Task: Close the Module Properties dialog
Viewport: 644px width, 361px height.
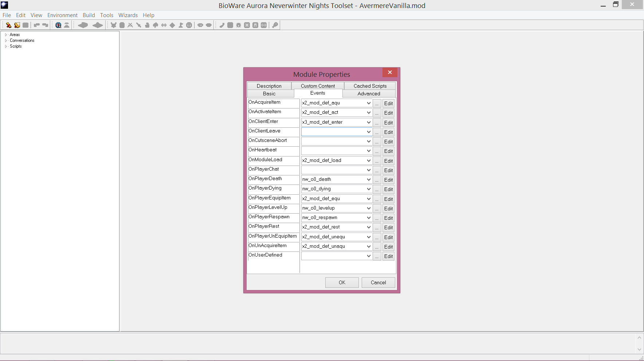Action: pyautogui.click(x=390, y=72)
